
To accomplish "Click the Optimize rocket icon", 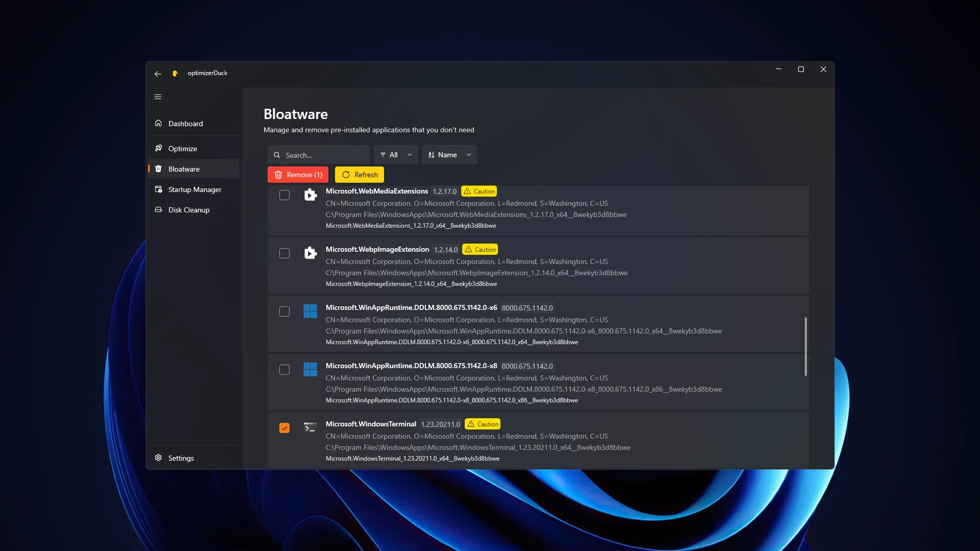I will (158, 149).
